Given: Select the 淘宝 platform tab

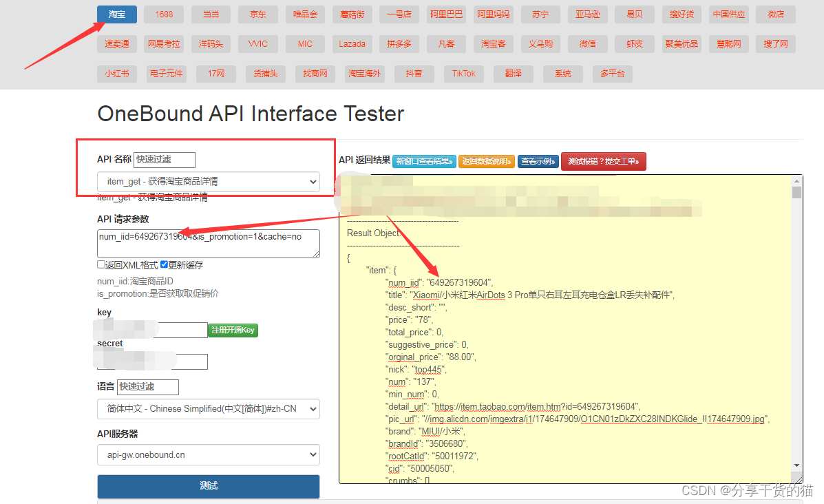Looking at the screenshot, I should pyautogui.click(x=116, y=14).
